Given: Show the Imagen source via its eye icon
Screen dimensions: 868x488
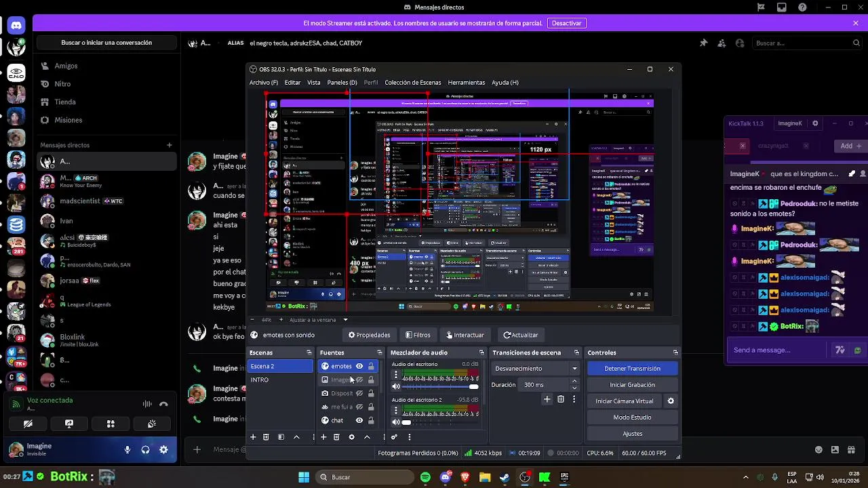Looking at the screenshot, I should pyautogui.click(x=359, y=380).
